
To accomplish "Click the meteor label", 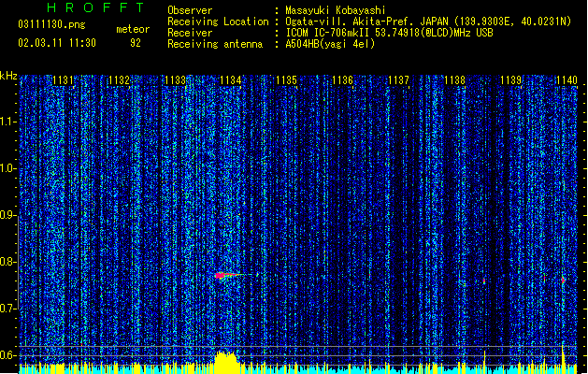I will (133, 29).
